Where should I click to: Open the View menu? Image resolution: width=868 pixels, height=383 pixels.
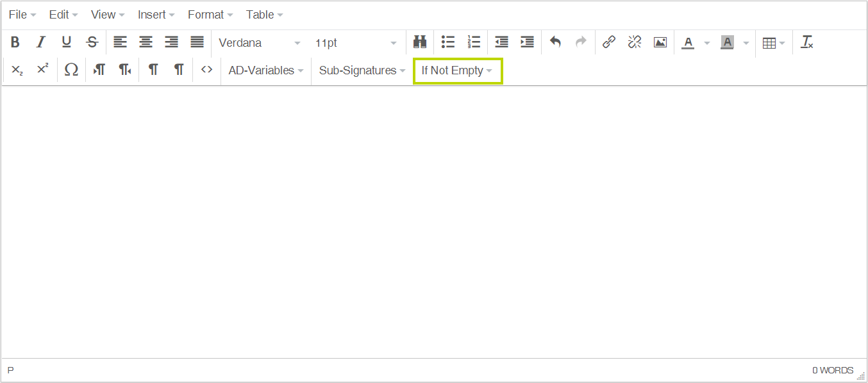108,15
